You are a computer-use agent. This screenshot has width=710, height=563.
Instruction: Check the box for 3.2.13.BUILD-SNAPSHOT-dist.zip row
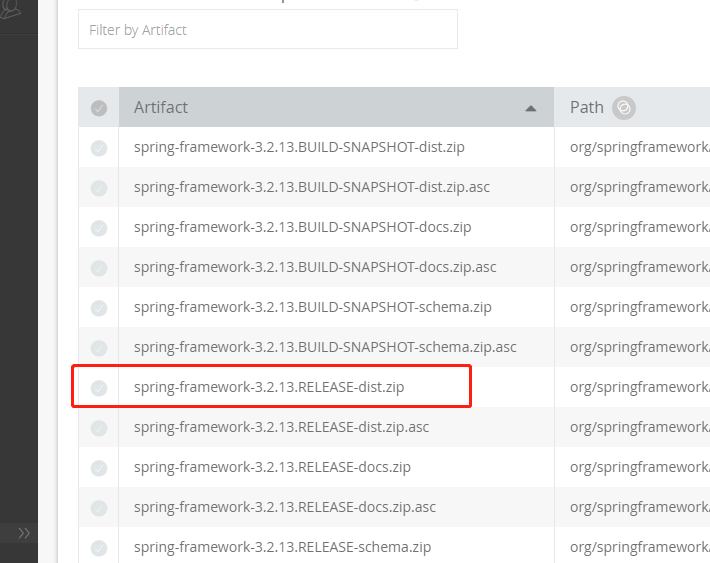pos(99,148)
